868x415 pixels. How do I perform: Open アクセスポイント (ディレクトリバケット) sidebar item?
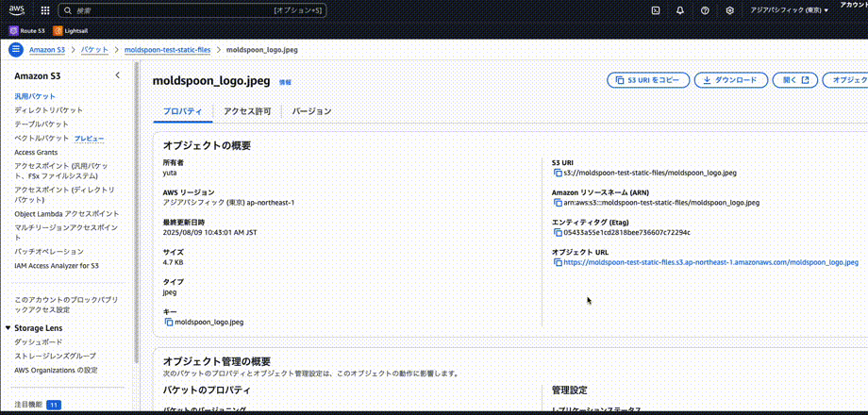click(x=65, y=195)
